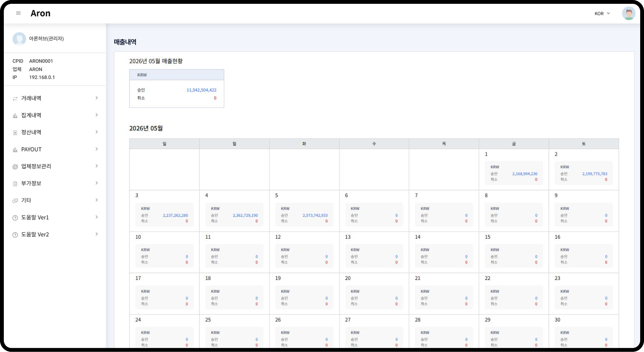Screen dimensions: 644x352
Task: Select the 기타 menu label
Action: pos(26,200)
